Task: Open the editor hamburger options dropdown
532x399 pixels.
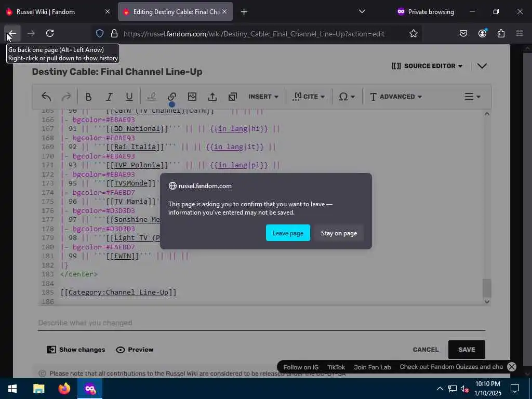Action: pyautogui.click(x=472, y=97)
